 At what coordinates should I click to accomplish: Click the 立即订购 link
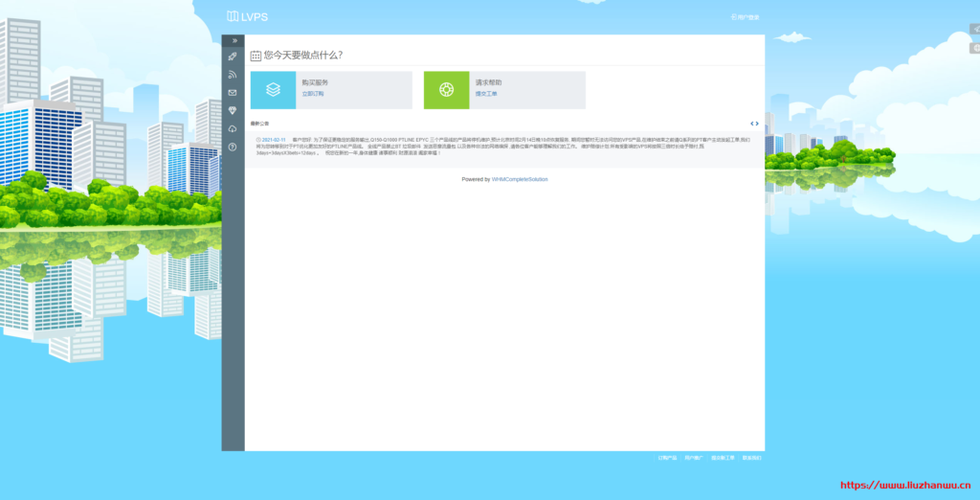pos(313,94)
